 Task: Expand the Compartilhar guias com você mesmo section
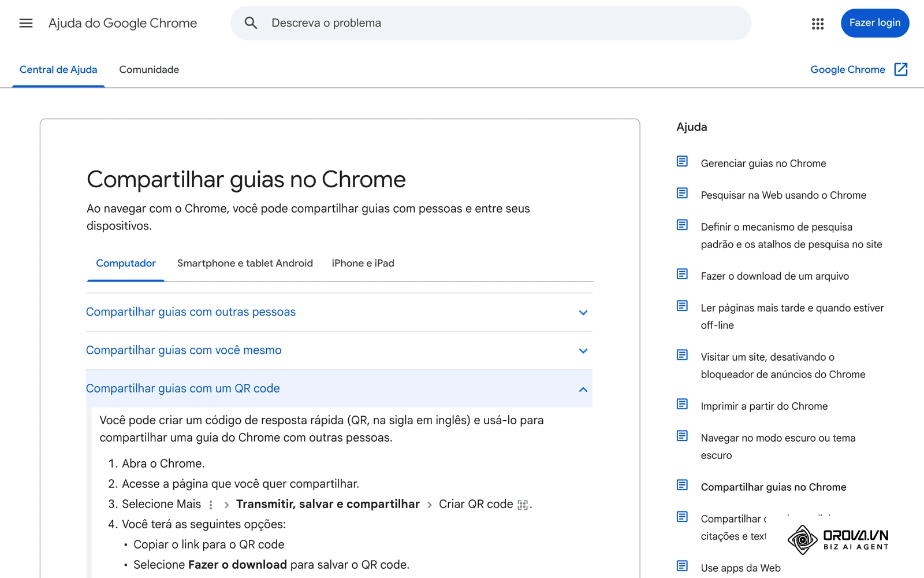[339, 350]
